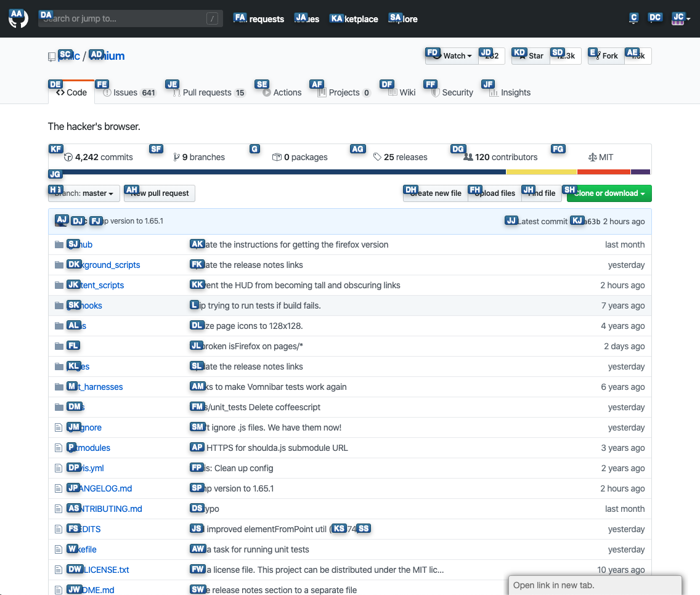700x595 pixels.
Task: Switch to the Security tab
Action: (452, 92)
